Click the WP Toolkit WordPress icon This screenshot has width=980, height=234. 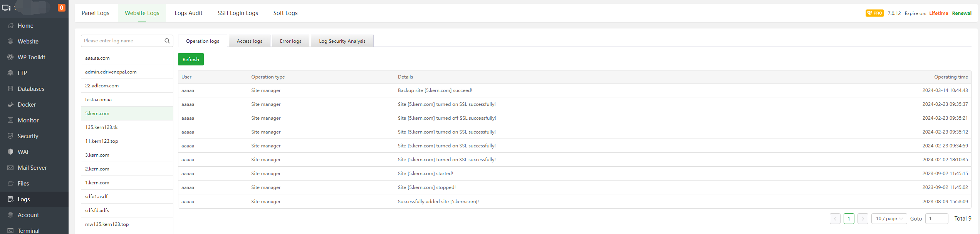pos(10,57)
